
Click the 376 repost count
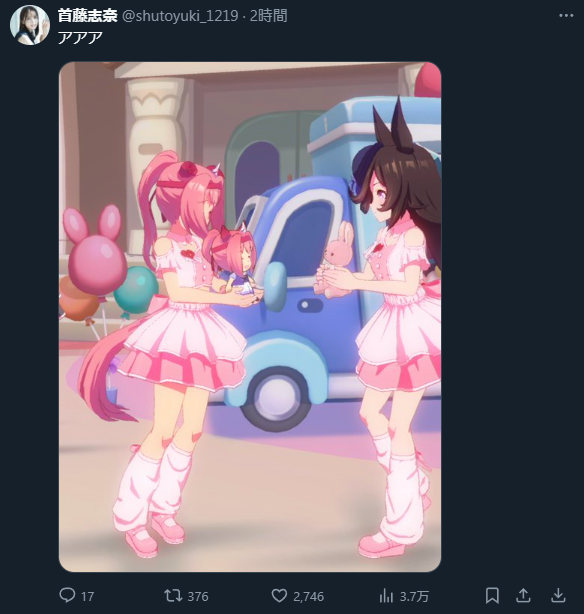click(x=198, y=596)
